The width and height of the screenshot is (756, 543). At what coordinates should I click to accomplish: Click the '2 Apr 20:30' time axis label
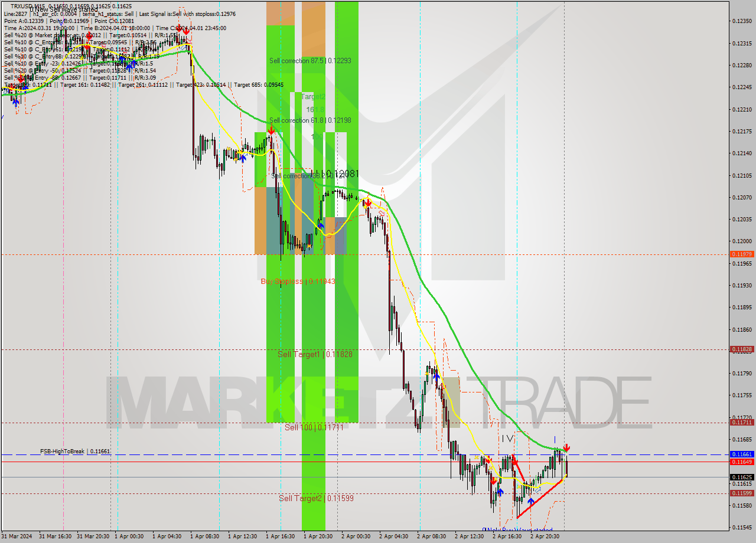546,537
